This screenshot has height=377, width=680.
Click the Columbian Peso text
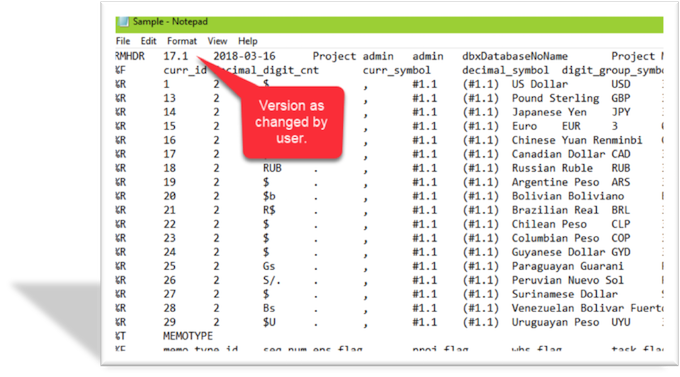click(555, 238)
